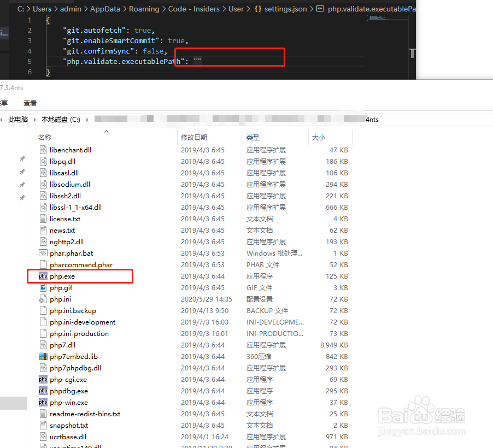Select the php.exe application icon

42,276
